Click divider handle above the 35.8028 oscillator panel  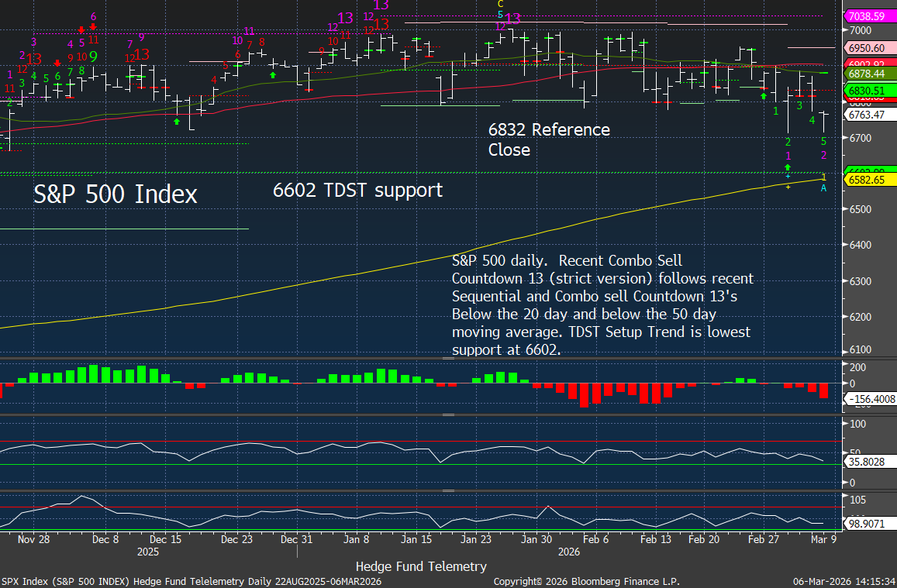[448, 415]
